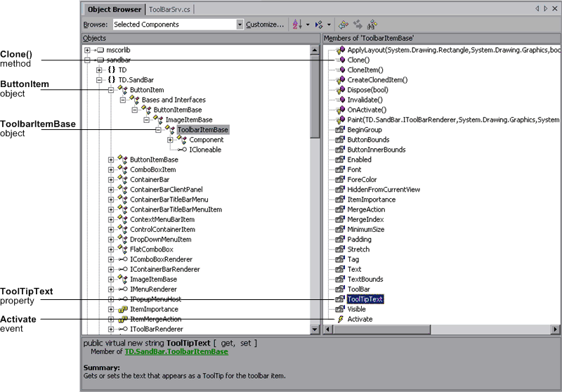
Task: Select IComboBoxRenderer in the Objects tree
Action: (x=162, y=259)
